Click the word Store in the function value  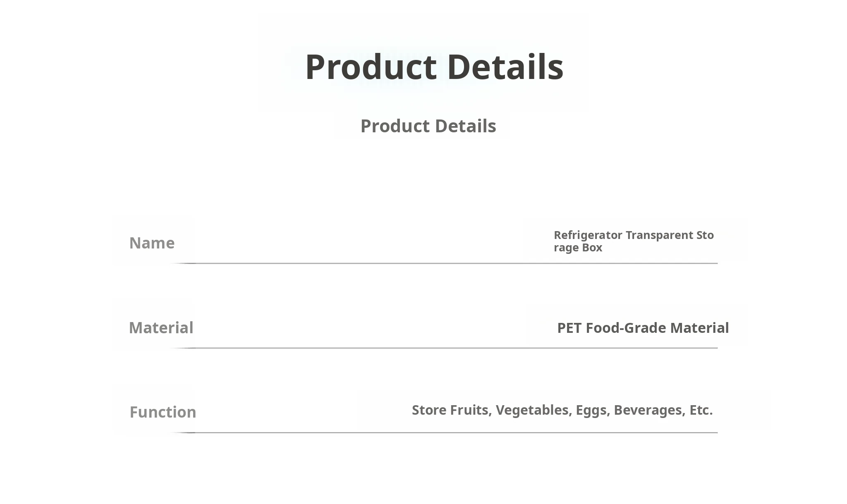[x=429, y=410]
